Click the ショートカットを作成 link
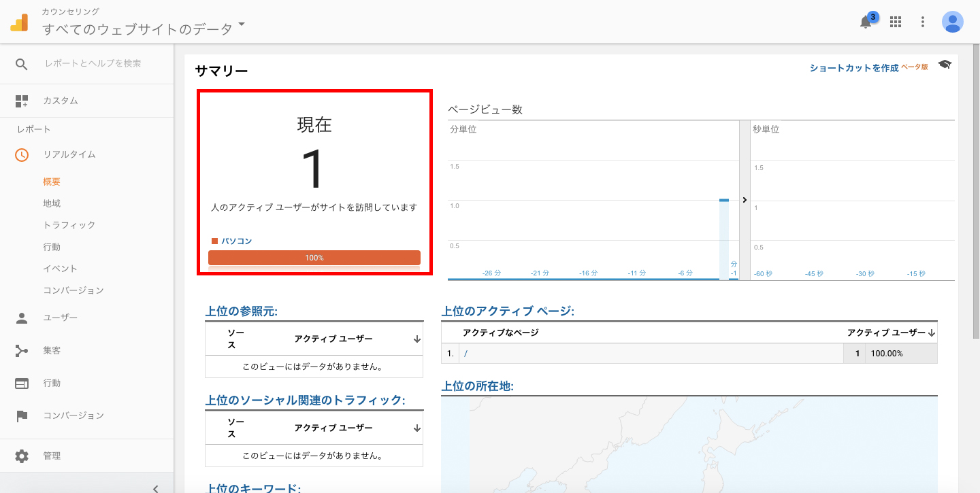The width and height of the screenshot is (980, 493). 854,68
